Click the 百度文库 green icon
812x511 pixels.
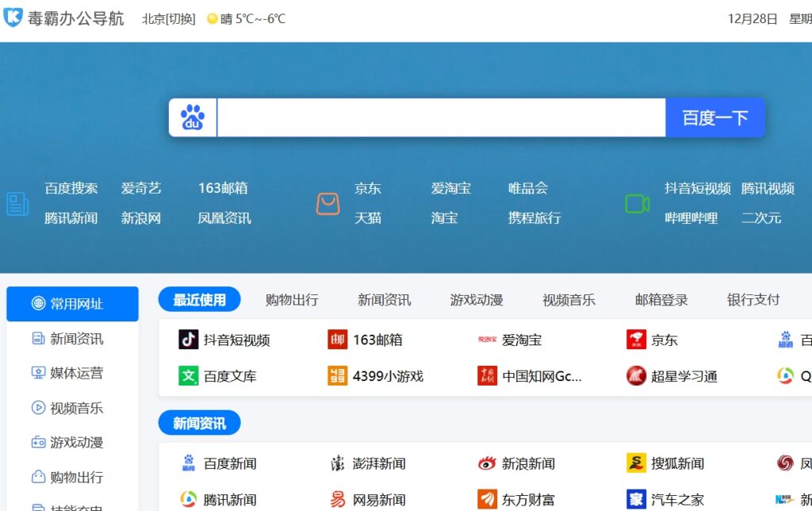pos(188,376)
